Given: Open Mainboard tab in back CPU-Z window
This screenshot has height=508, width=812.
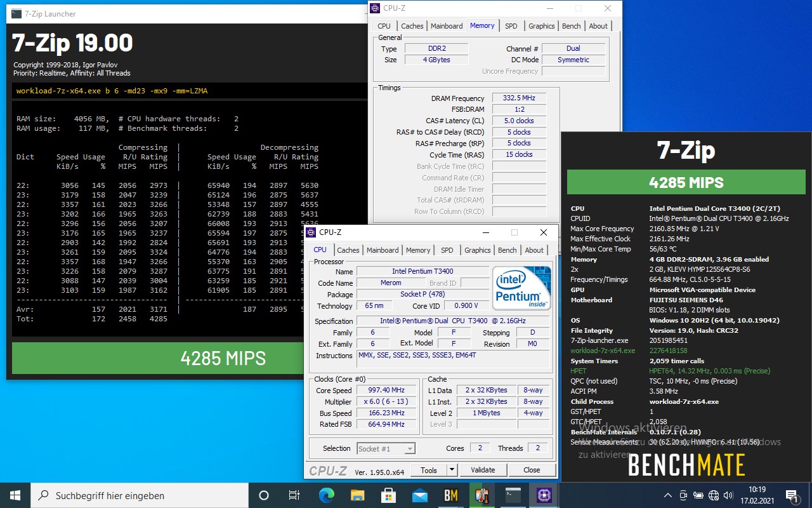Looking at the screenshot, I should [x=447, y=26].
